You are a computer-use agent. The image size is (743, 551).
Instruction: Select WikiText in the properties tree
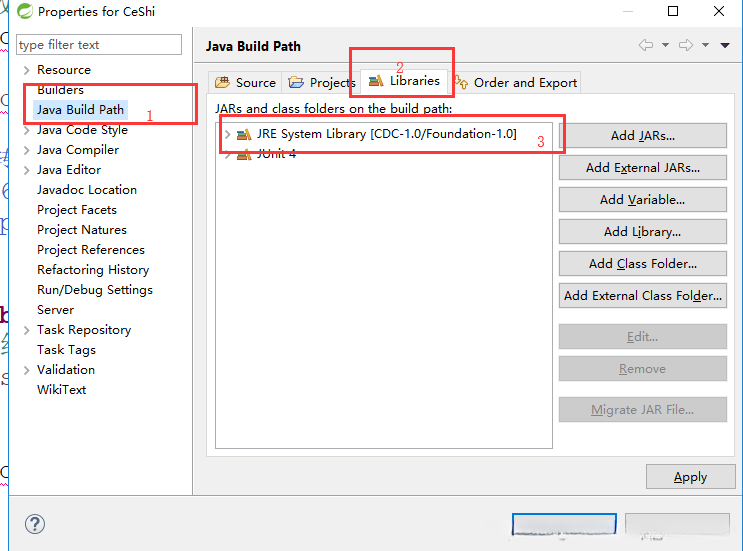tap(62, 389)
